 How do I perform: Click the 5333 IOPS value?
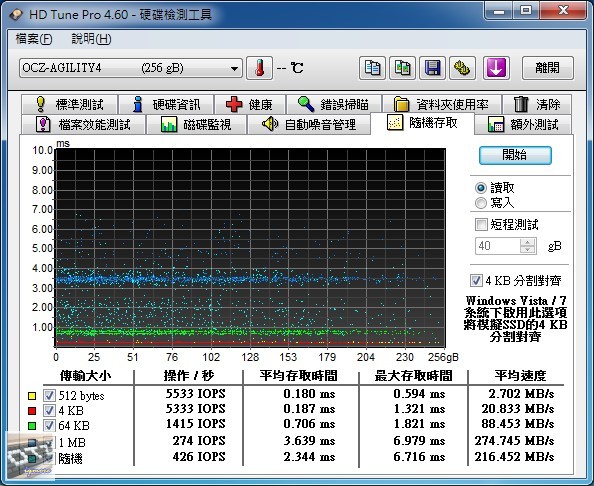pos(195,409)
